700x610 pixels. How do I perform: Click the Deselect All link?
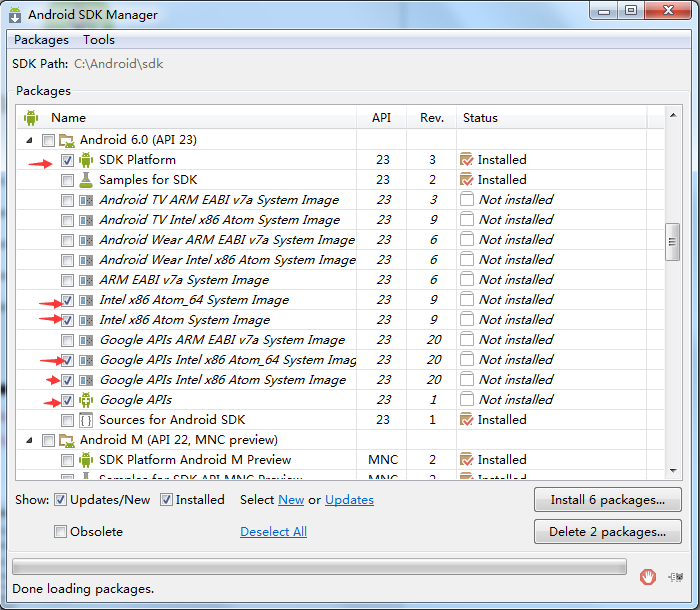pos(273,531)
